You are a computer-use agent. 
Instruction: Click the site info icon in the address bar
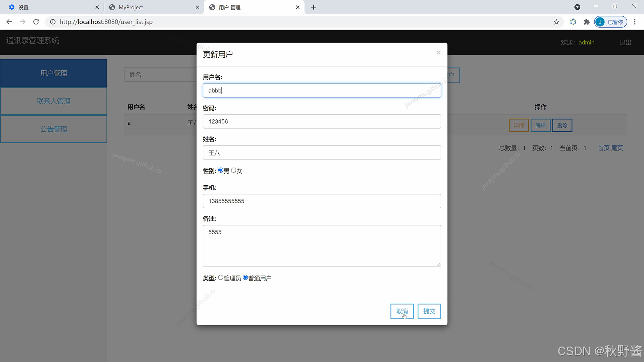pos(53,22)
